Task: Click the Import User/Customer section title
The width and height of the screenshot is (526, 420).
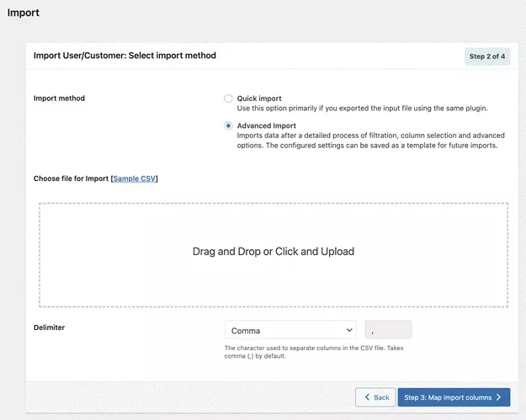Action: click(125, 56)
